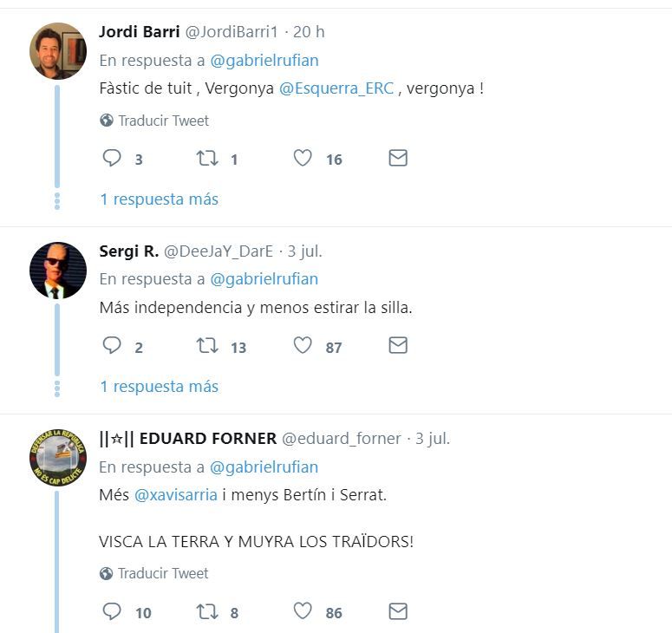The width and height of the screenshot is (672, 633).
Task: Open Jordi Barri's profile avatar
Action: tap(58, 50)
